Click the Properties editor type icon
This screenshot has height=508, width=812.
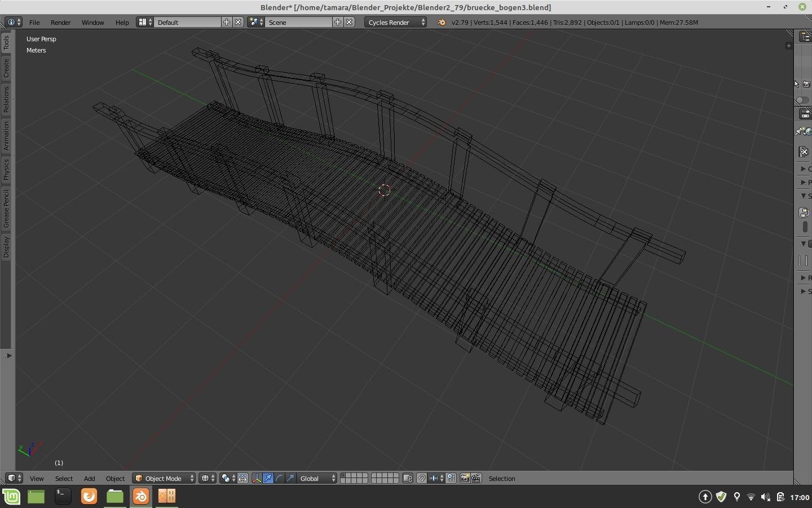tap(806, 115)
